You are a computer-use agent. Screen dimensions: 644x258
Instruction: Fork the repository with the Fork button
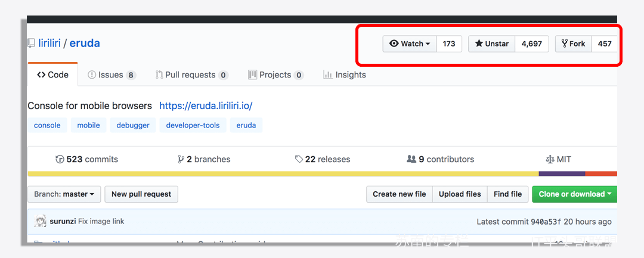pos(574,44)
